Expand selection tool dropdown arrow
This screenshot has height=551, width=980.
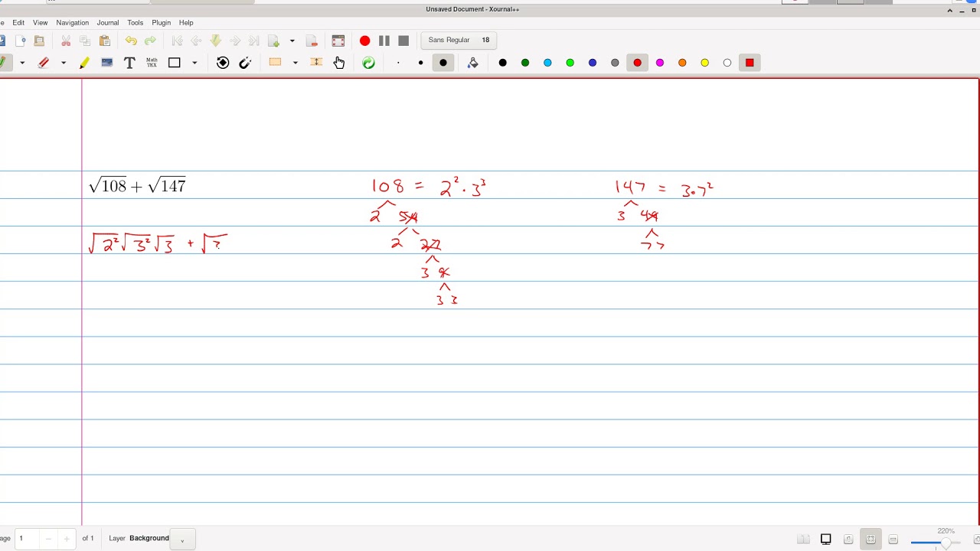coord(295,63)
